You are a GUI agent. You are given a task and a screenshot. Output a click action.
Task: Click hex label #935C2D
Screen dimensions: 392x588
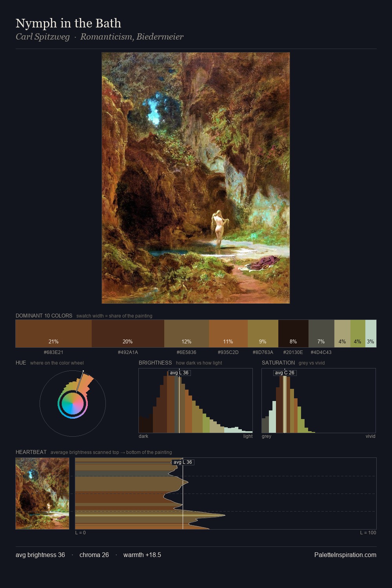click(x=228, y=352)
